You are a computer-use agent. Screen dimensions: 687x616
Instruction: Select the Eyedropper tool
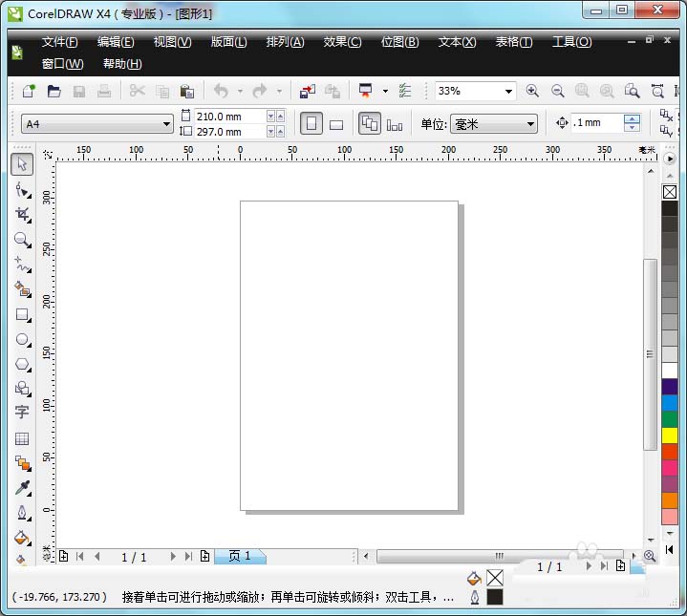click(x=22, y=487)
